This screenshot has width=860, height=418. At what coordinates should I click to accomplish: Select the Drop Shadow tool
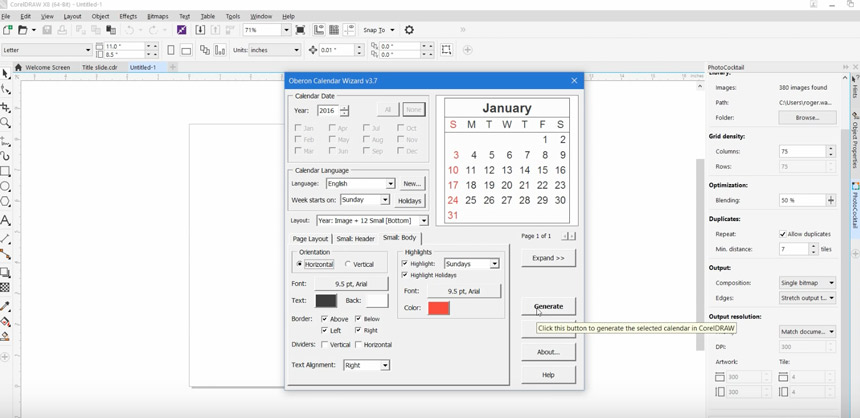[x=5, y=272]
